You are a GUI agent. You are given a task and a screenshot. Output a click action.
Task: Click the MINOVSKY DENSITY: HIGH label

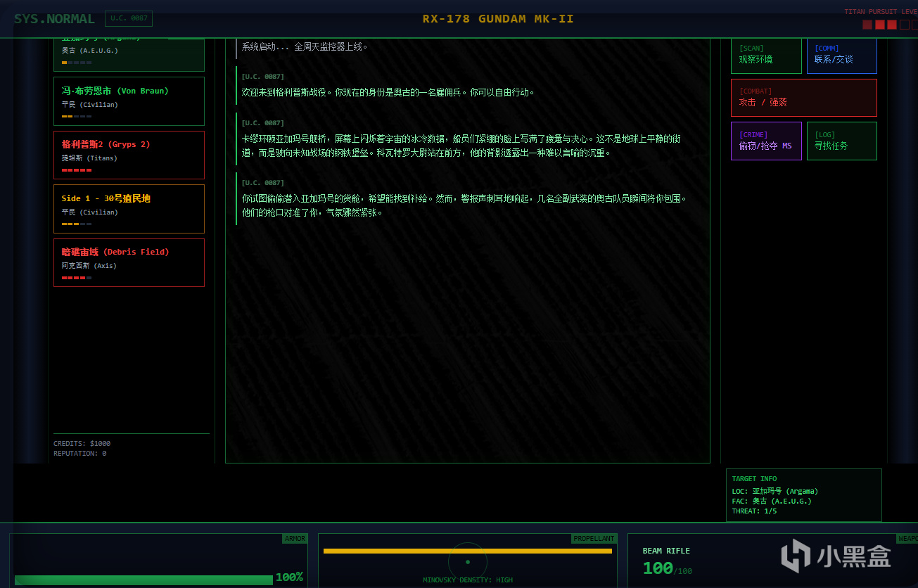click(x=468, y=580)
